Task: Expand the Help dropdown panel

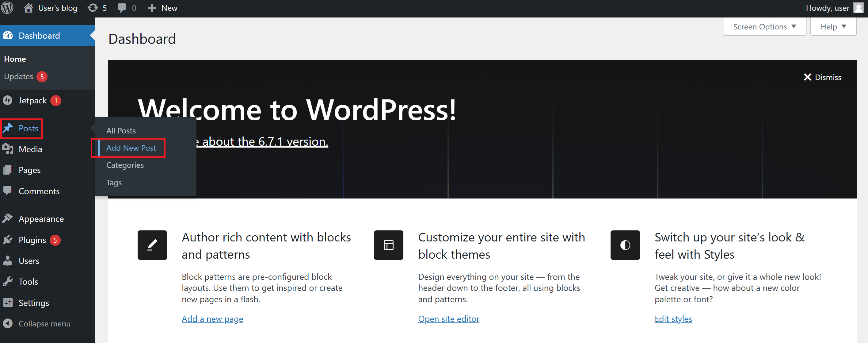Action: pyautogui.click(x=833, y=27)
